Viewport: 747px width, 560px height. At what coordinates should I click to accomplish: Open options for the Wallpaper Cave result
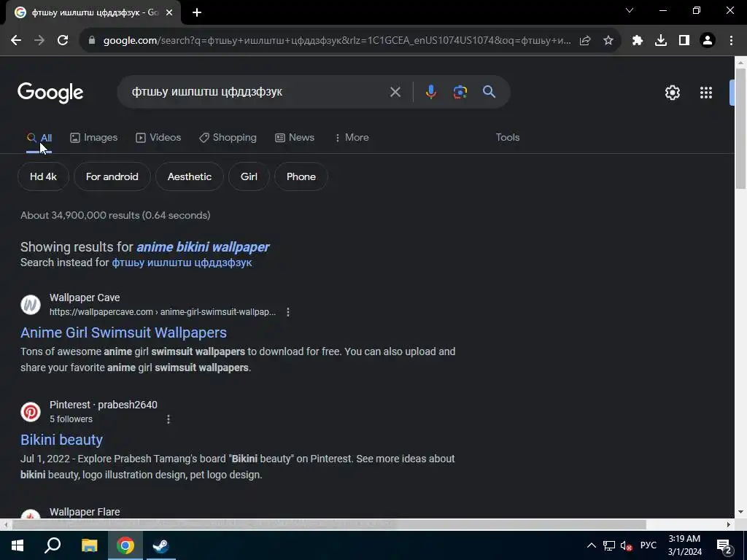point(287,312)
